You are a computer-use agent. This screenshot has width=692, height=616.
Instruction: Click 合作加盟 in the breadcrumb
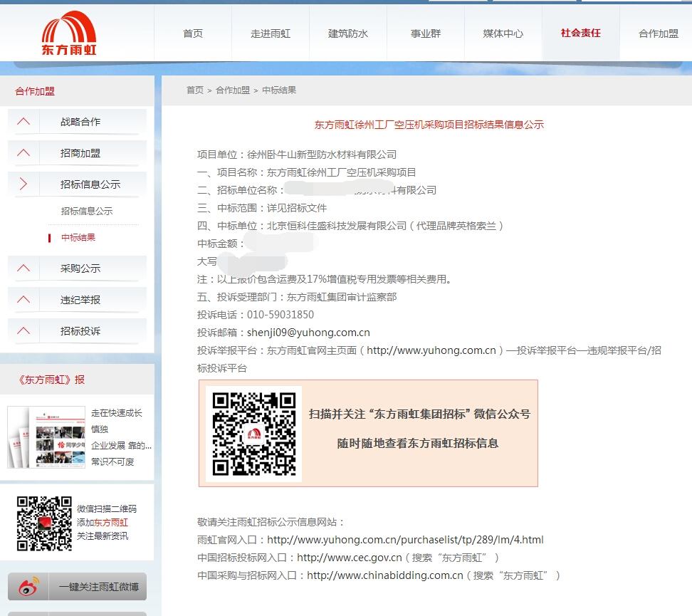tap(233, 90)
